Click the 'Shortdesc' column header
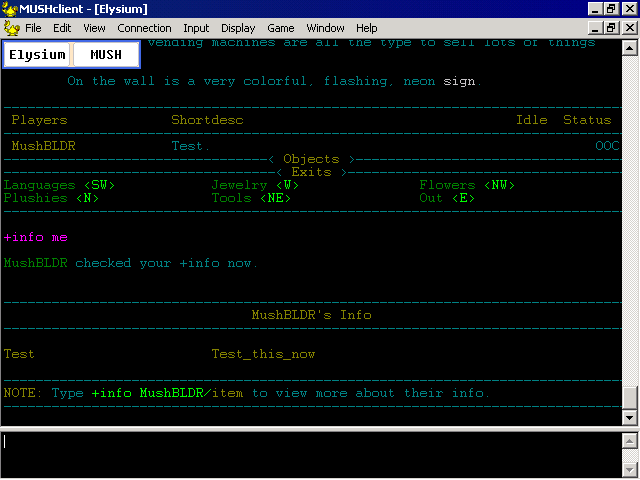Image resolution: width=640 pixels, height=480 pixels. (207, 120)
